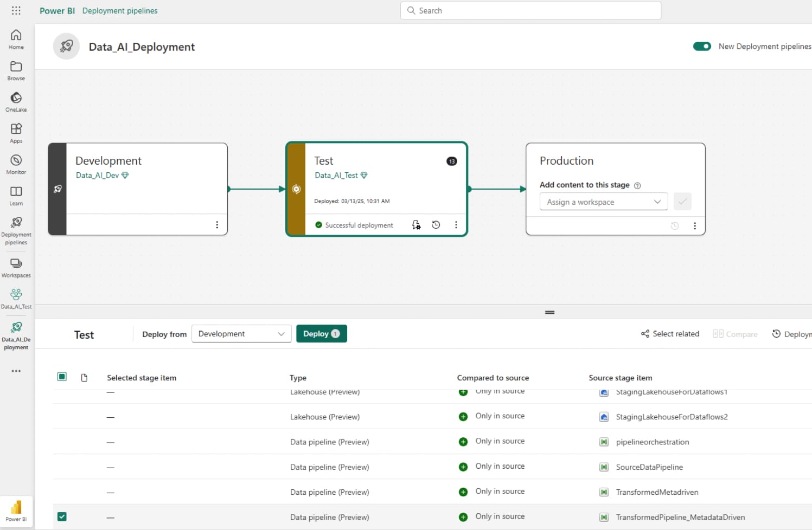The image size is (812, 530).
Task: Click Only in source for SourceDataPipeline
Action: [x=500, y=466]
